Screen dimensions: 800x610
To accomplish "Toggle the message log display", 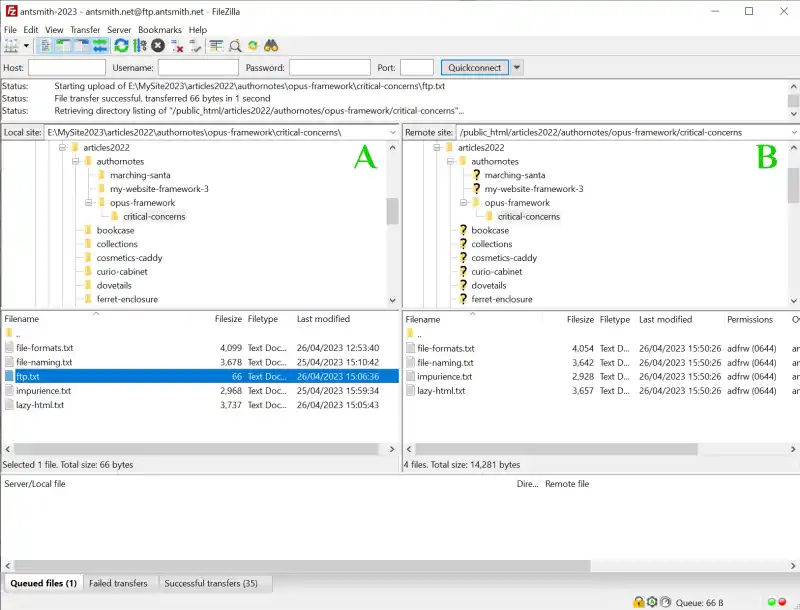I will pos(45,46).
